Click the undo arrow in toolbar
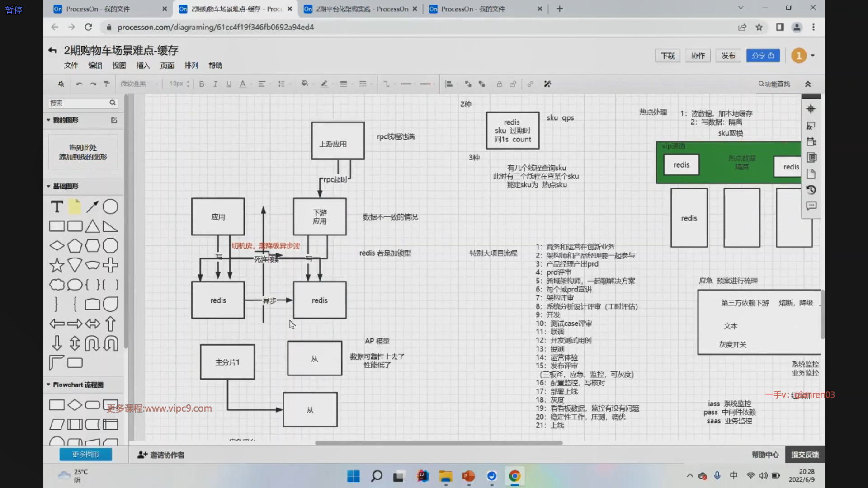 (79, 84)
